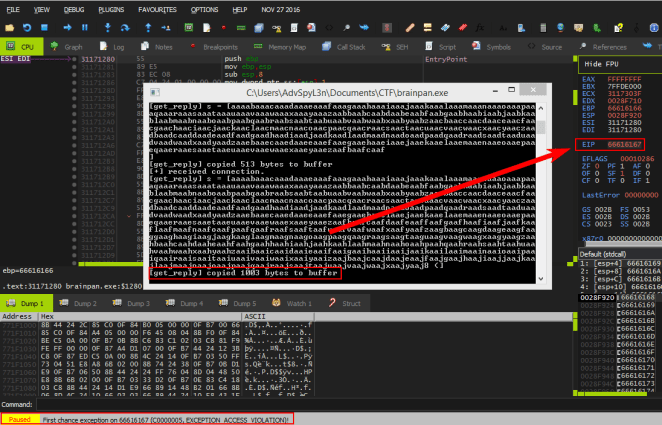Stop debugging with the blue square icon
The height and width of the screenshot is (425, 662).
pyautogui.click(x=44, y=27)
